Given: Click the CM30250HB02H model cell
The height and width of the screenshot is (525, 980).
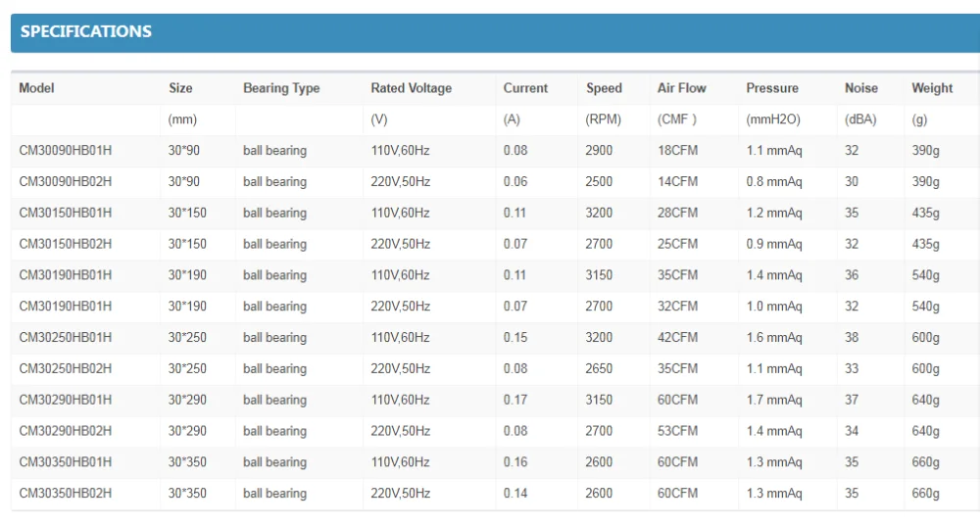Looking at the screenshot, I should 66,368.
